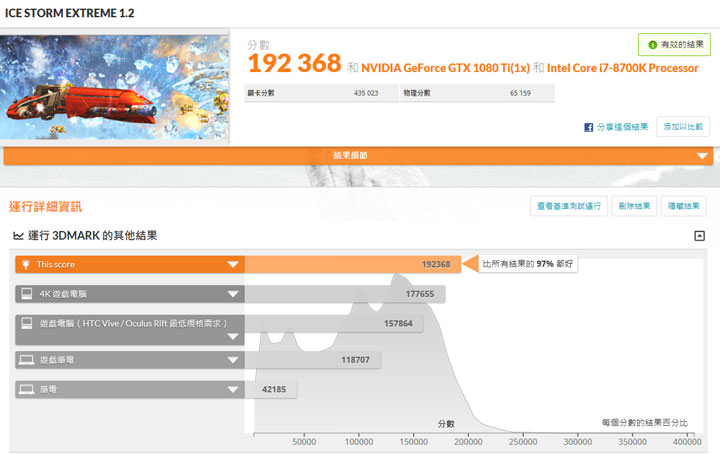Click the trophy icon beside This score
This screenshot has height=454, width=720.
point(26,265)
